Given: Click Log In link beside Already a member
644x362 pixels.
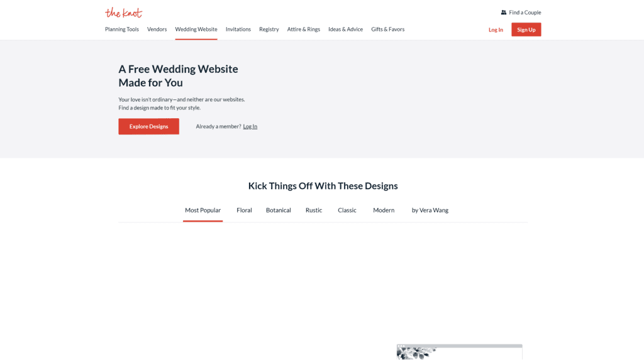Looking at the screenshot, I should 250,126.
